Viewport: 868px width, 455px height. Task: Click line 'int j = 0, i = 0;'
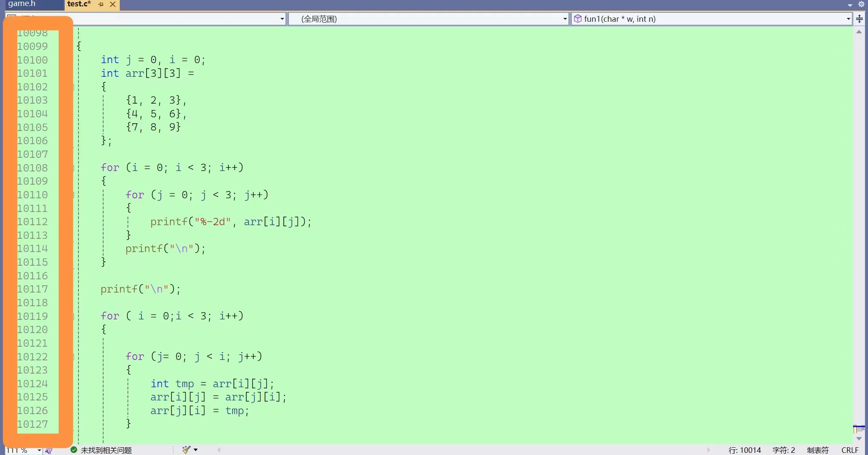point(153,60)
